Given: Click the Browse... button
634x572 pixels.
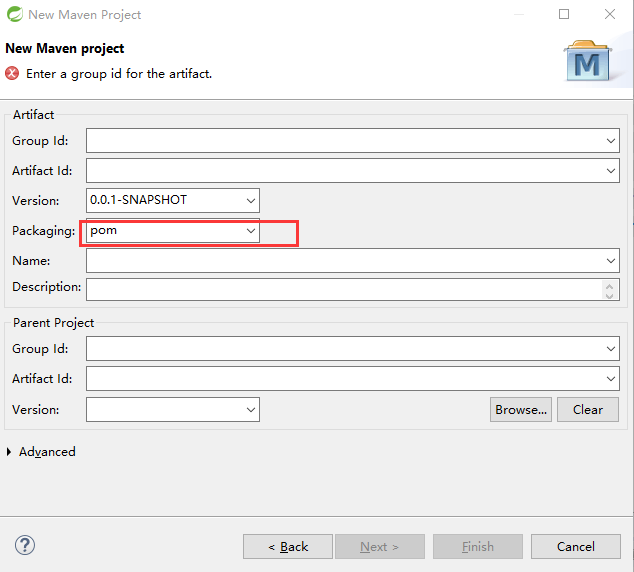Looking at the screenshot, I should coord(521,409).
